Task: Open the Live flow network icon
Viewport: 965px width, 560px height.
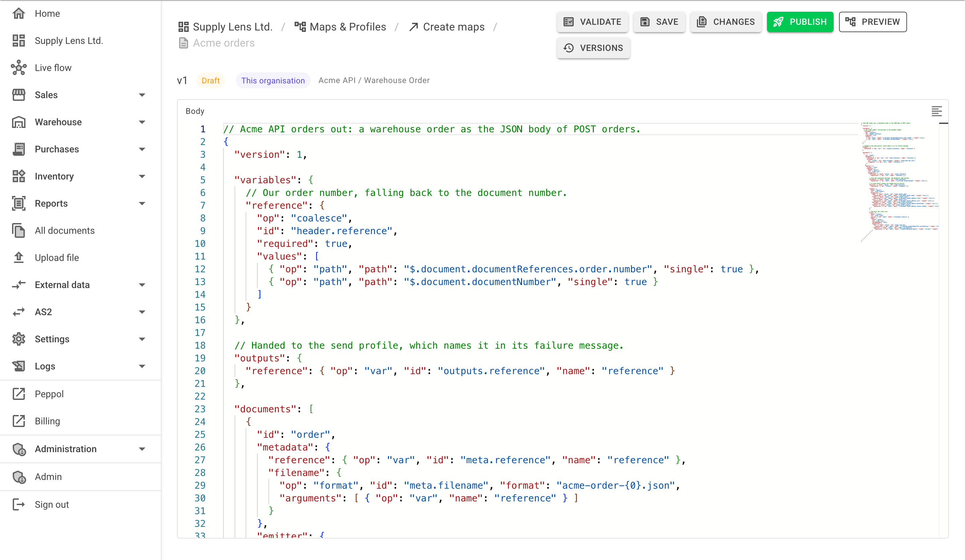Action: 18,68
